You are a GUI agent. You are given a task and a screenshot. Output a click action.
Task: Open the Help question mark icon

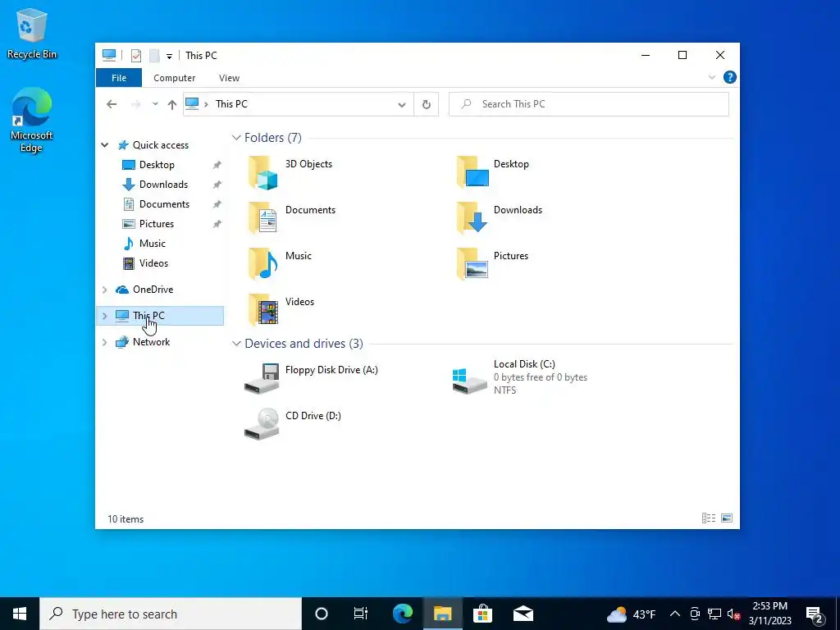(729, 78)
